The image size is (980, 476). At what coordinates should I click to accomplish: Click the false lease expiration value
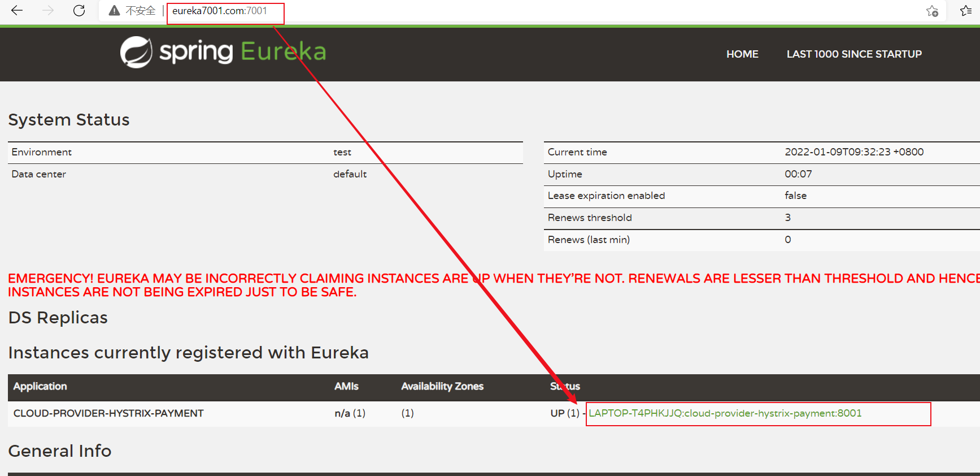point(795,196)
